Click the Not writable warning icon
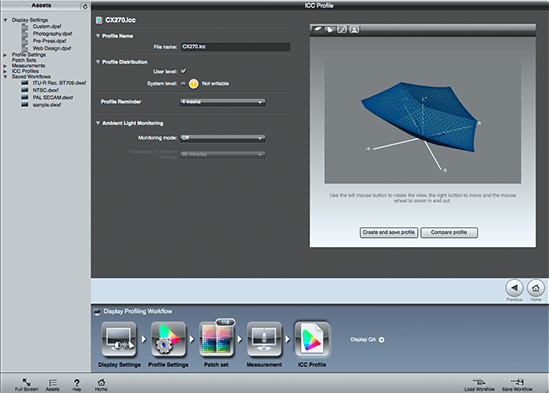549x393 pixels. coord(194,84)
